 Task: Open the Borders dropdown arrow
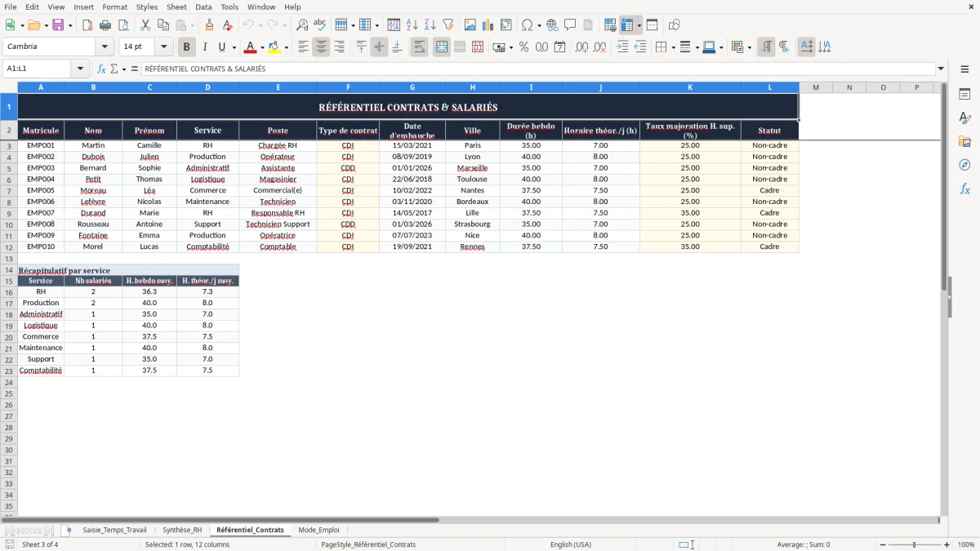673,47
